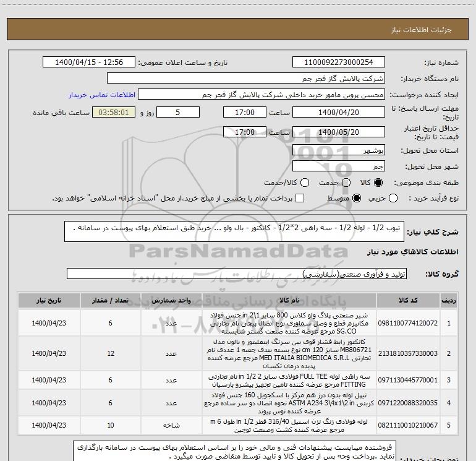Tick the اسناد خزانه اسلامی payment checkbox
Viewport: 476px width, 461px height.
click(x=300, y=198)
